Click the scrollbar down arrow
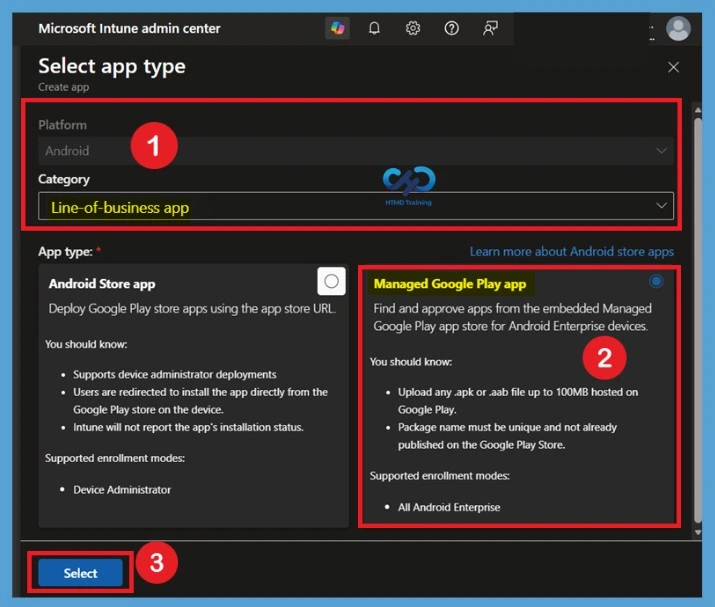This screenshot has width=715, height=607. pyautogui.click(x=698, y=532)
